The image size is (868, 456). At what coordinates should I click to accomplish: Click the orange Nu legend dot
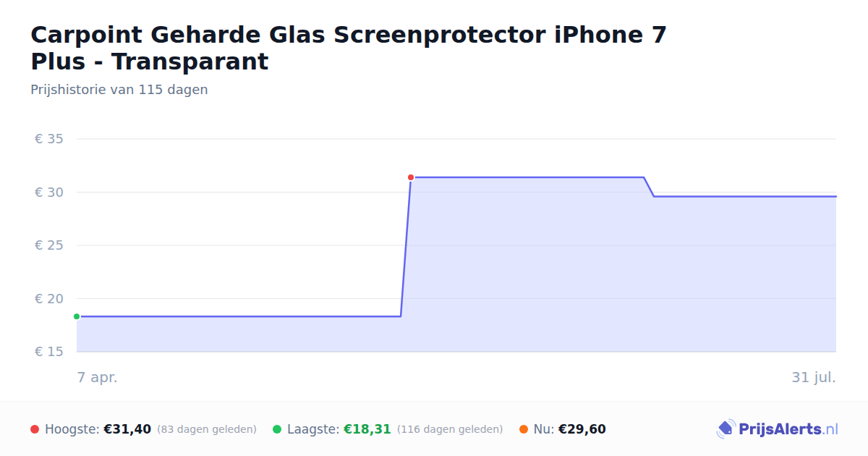coord(524,429)
